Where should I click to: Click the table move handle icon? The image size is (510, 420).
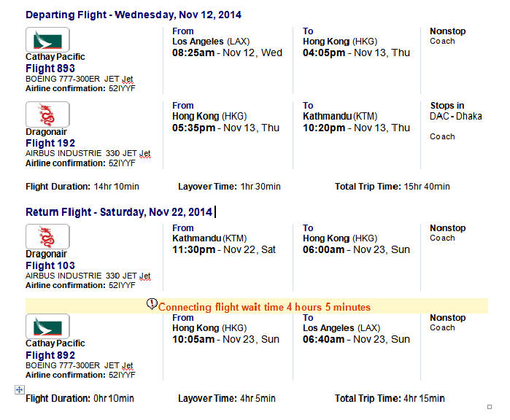(x=20, y=389)
